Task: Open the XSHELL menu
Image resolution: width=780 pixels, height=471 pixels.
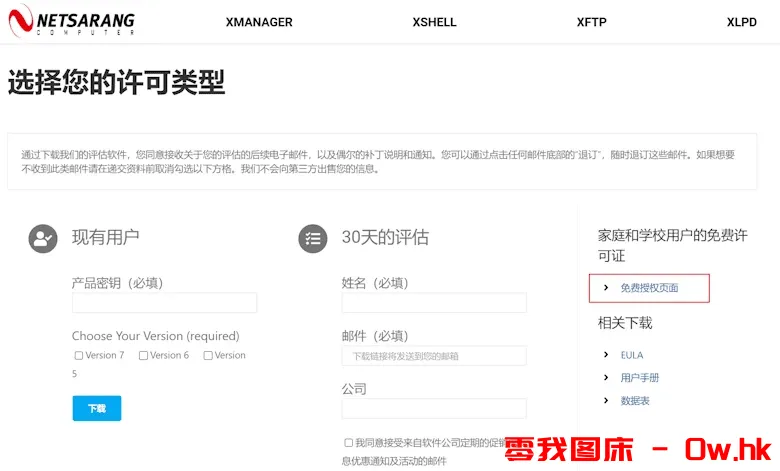Action: (434, 22)
